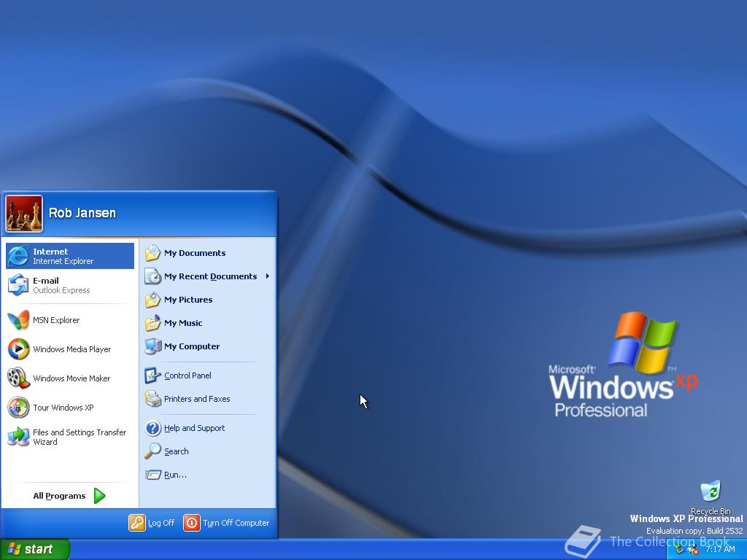The width and height of the screenshot is (747, 560).
Task: Select Search in the Start menu
Action: pyautogui.click(x=208, y=451)
